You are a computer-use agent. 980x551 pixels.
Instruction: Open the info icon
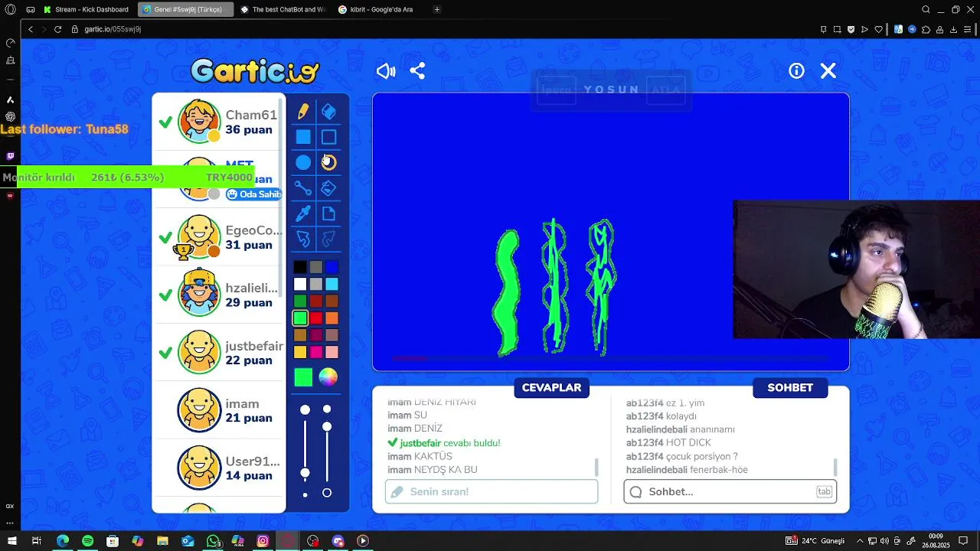pyautogui.click(x=796, y=70)
